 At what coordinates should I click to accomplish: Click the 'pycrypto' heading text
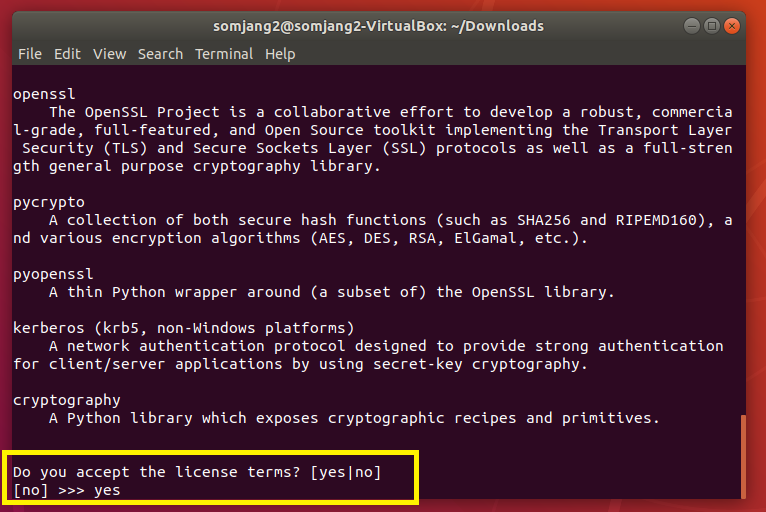tap(49, 202)
